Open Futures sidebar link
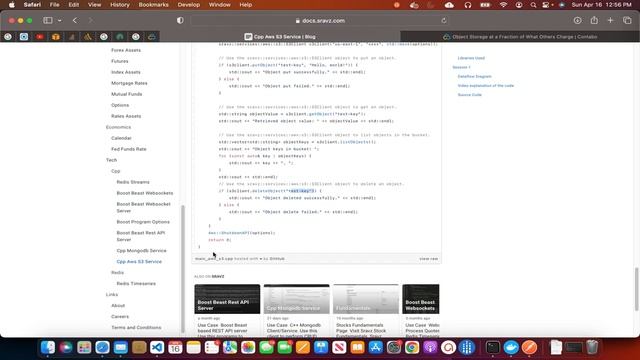Screen dimensions: 640x360 pyautogui.click(x=120, y=61)
